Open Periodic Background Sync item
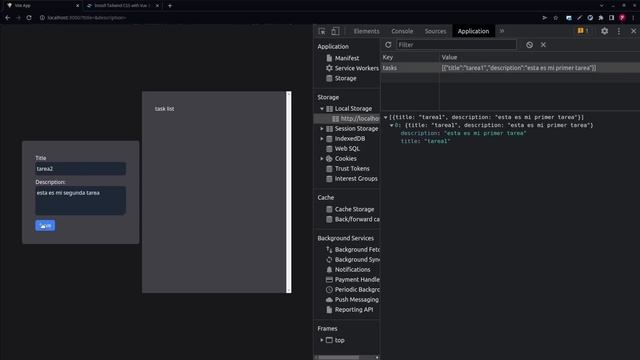The width and height of the screenshot is (640, 360). tap(353, 289)
